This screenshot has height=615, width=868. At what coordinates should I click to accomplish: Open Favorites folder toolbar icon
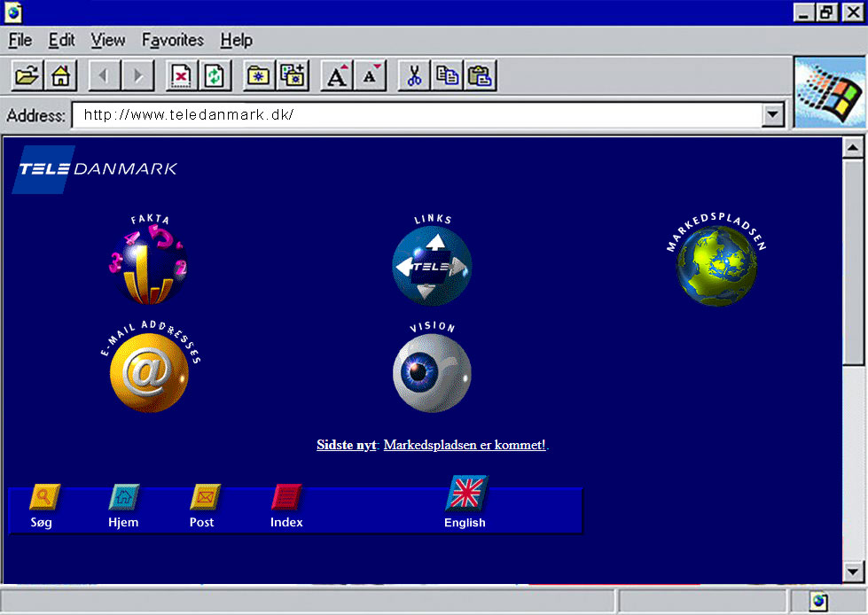click(259, 75)
